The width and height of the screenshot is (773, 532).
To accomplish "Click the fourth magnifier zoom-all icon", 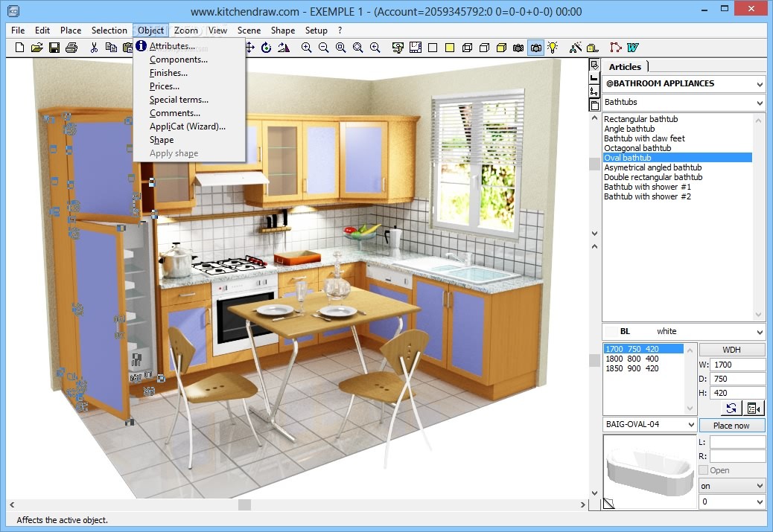I will coord(358,48).
